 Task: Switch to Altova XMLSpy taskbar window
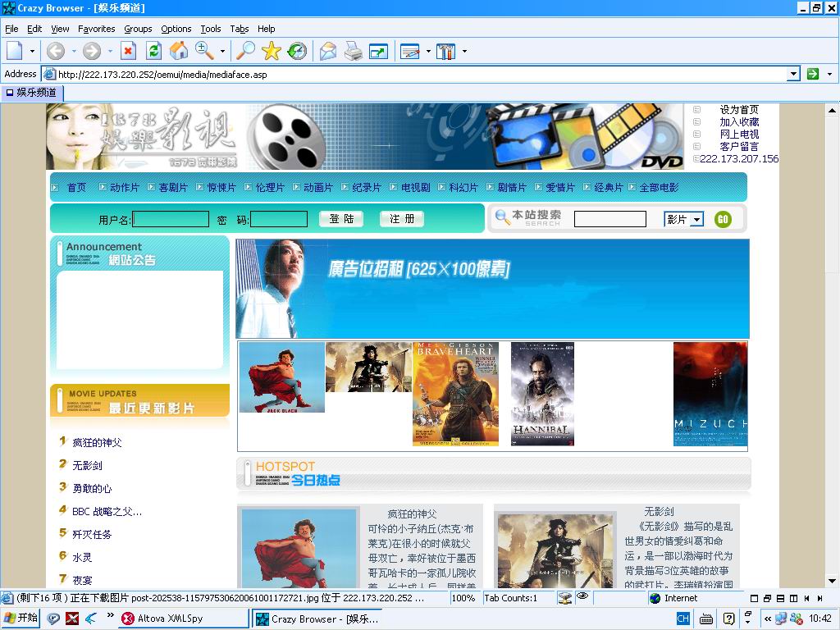(184, 619)
